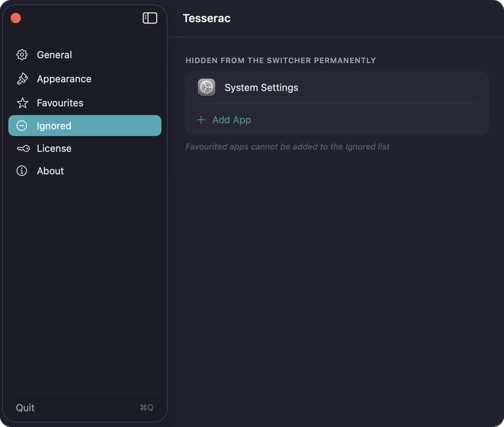Click the System Settings app icon
The image size is (504, 427).
(x=207, y=88)
